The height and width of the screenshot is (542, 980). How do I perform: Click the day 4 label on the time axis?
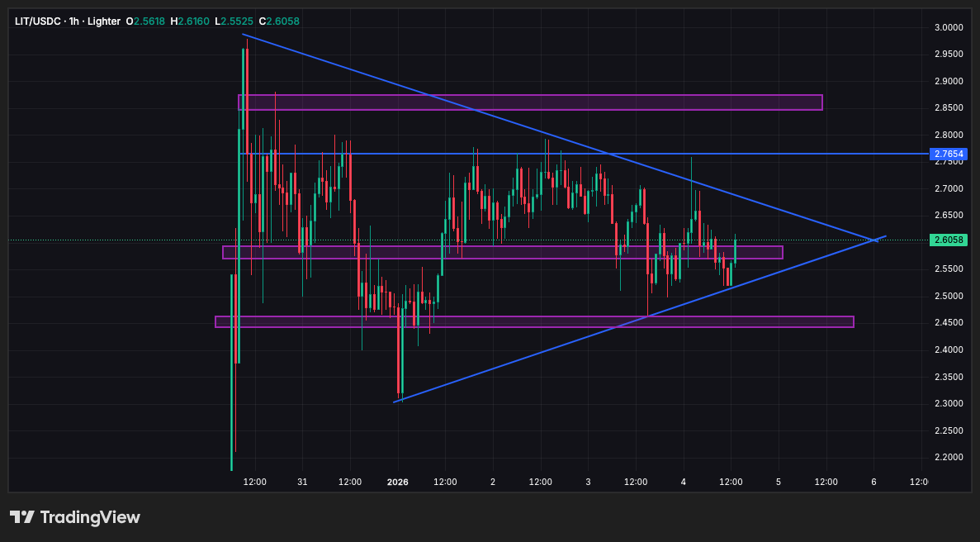(x=683, y=482)
